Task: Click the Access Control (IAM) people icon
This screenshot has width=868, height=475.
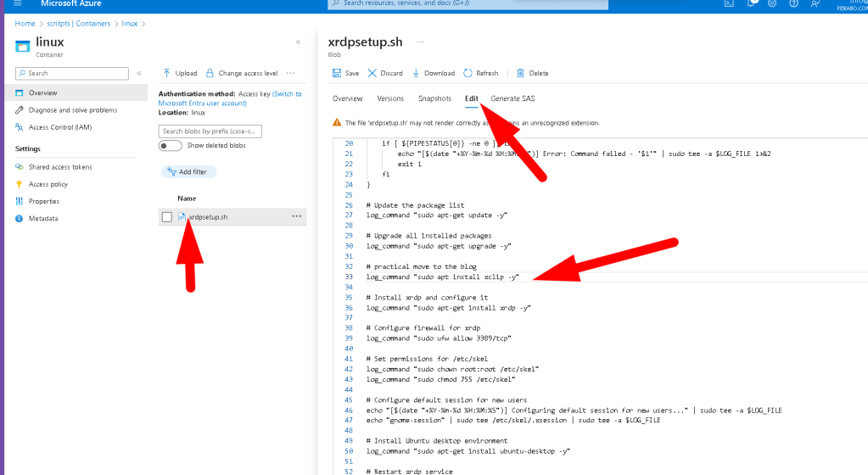Action: click(20, 126)
